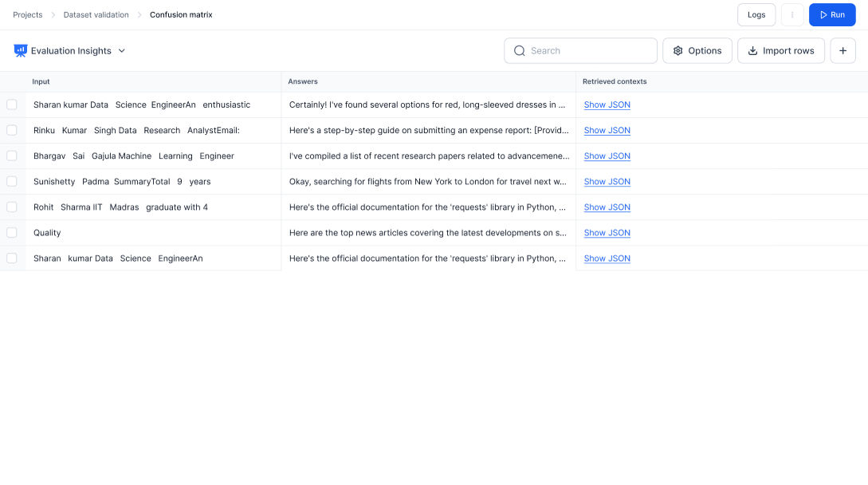Screen dimensions: 868x485
Task: Show JSON for Rohit Sharma row
Action: tap(607, 207)
